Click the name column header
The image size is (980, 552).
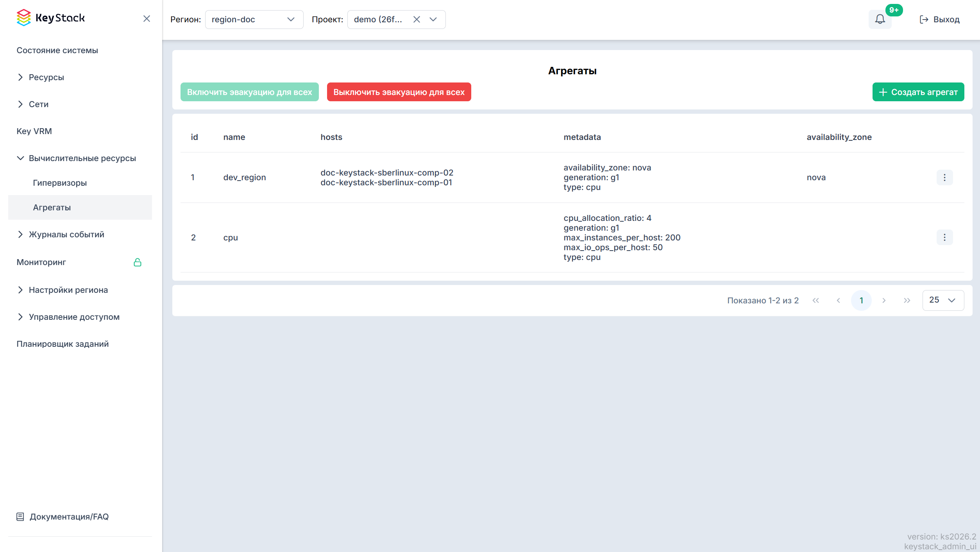[x=234, y=137]
